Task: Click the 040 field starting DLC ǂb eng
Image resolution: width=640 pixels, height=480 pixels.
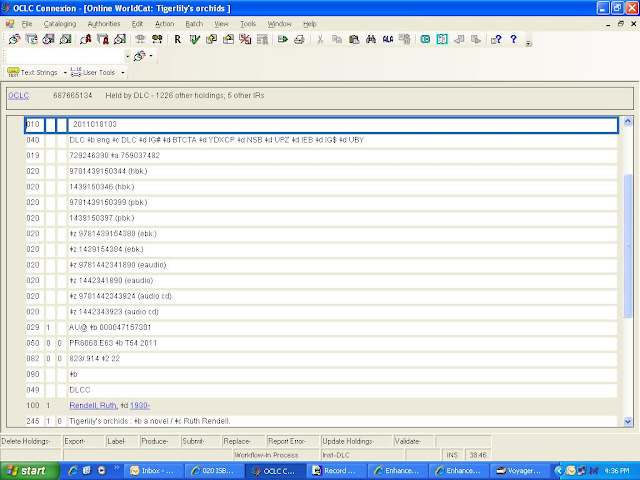Action: point(342,140)
